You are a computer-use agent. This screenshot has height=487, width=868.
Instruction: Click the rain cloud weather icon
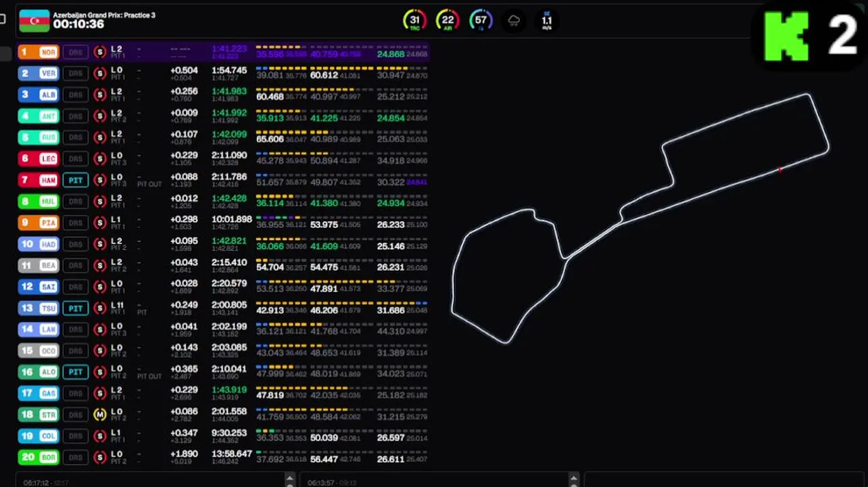point(514,20)
